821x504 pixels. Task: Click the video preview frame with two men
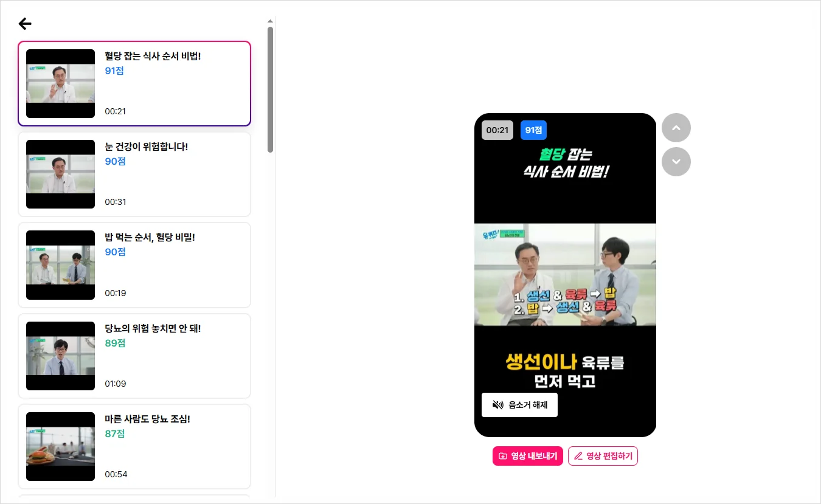tap(565, 275)
